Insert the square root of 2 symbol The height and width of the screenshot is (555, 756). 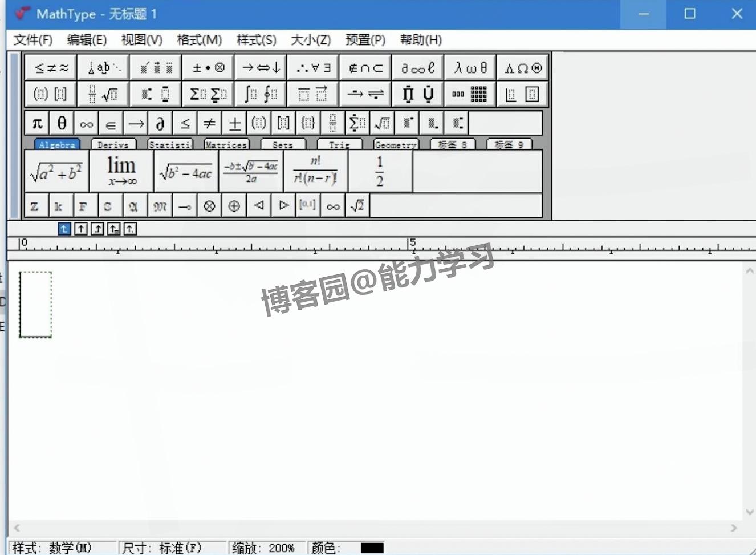pyautogui.click(x=357, y=206)
